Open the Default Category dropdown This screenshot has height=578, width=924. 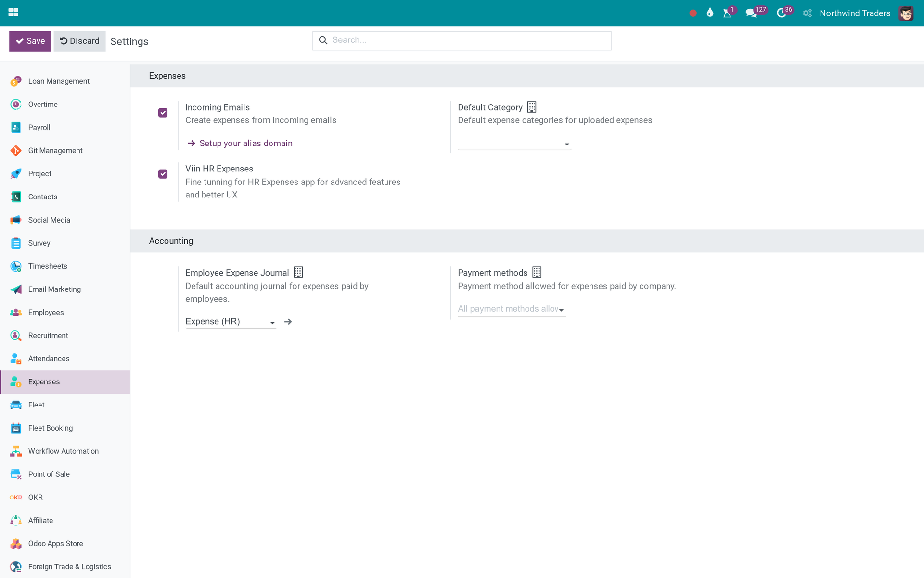click(514, 144)
